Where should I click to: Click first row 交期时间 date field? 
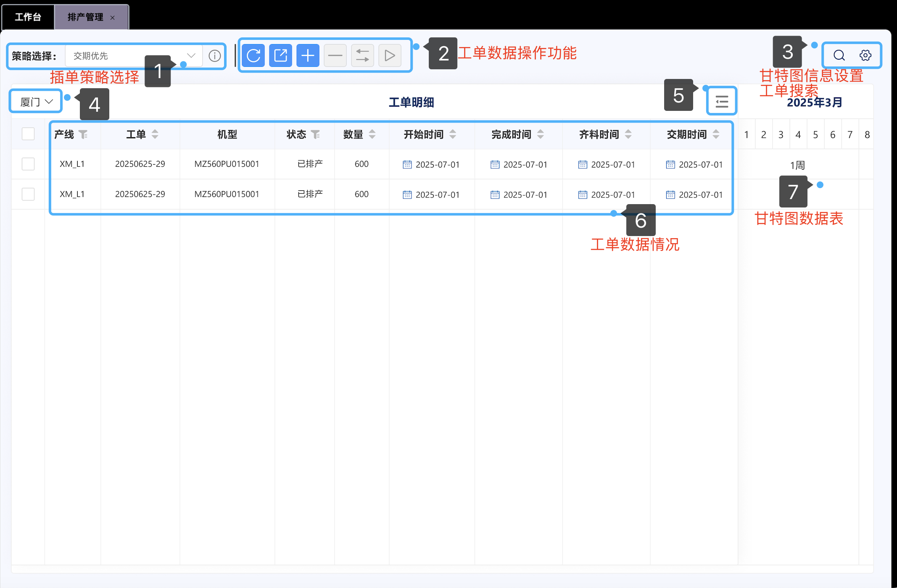[x=694, y=165]
